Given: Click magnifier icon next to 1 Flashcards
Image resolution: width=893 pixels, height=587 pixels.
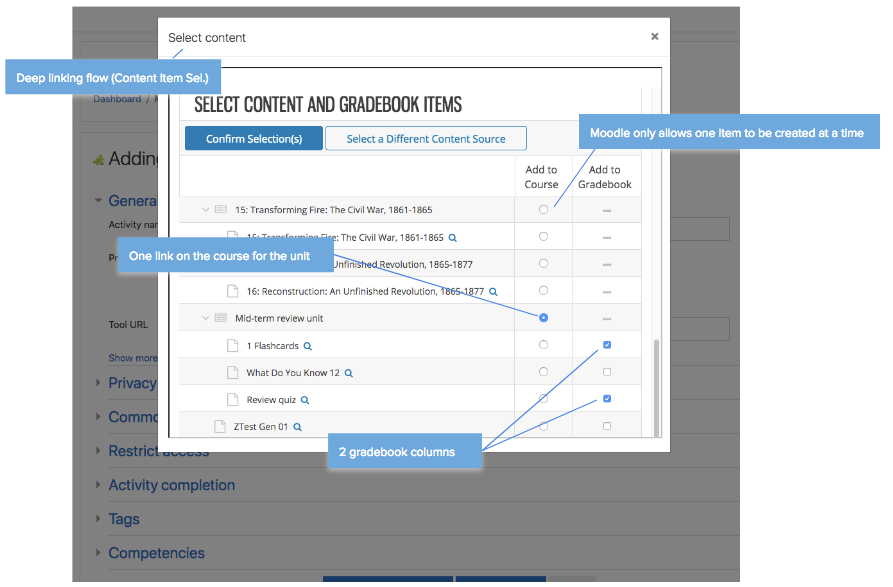Looking at the screenshot, I should point(308,346).
